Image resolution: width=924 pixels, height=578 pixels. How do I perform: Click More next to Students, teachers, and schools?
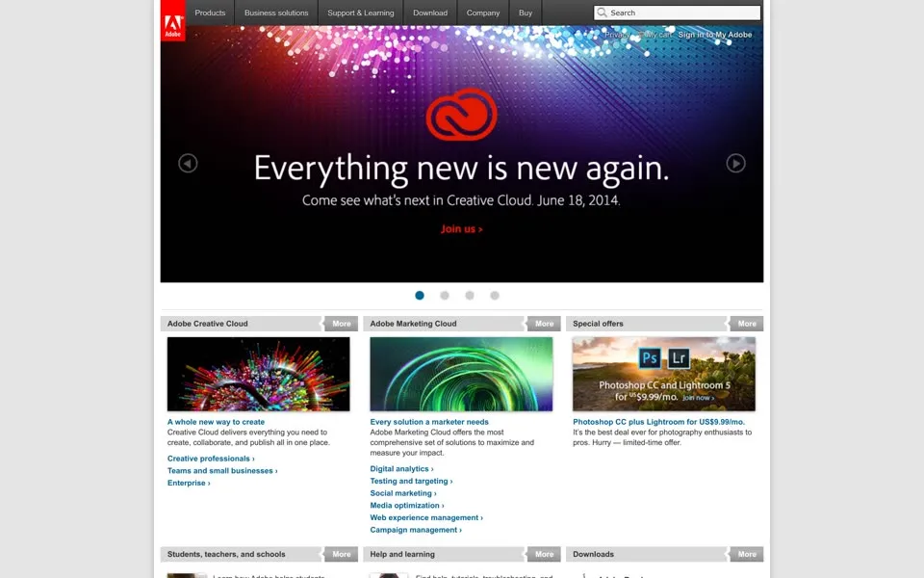point(341,555)
